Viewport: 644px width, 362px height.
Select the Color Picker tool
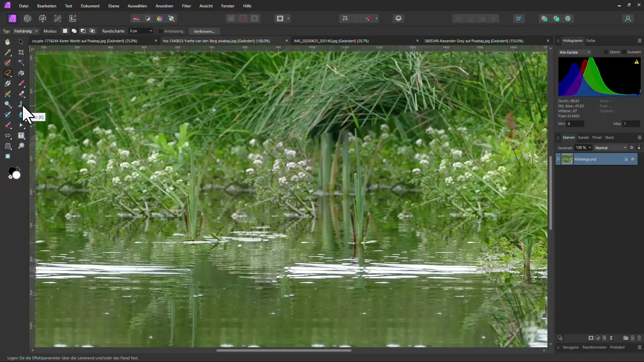tap(8, 52)
